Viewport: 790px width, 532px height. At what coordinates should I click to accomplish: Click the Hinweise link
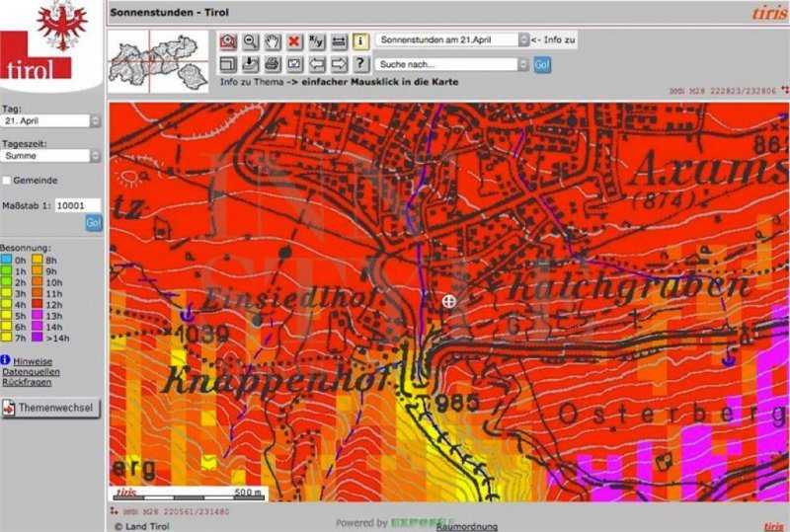(x=35, y=361)
